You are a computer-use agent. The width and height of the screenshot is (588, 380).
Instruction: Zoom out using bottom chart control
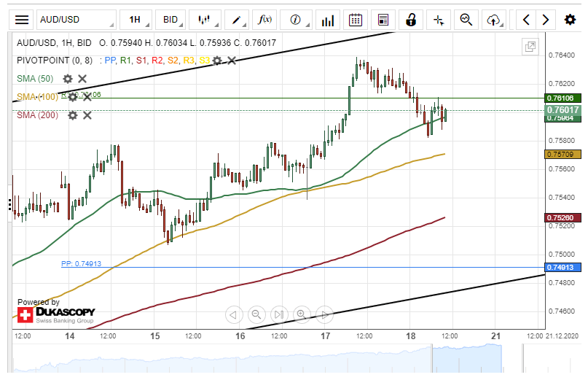click(x=256, y=315)
